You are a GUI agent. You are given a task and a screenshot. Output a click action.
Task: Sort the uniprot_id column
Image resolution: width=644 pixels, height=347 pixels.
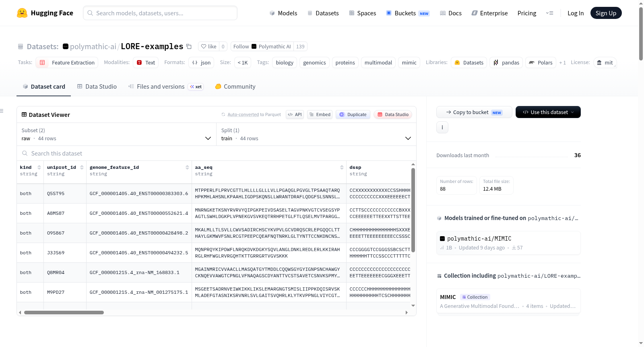click(82, 167)
